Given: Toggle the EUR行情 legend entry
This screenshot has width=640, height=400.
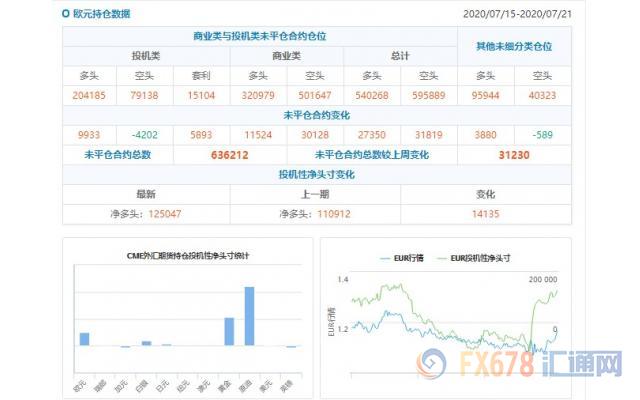Looking at the screenshot, I should tap(402, 258).
